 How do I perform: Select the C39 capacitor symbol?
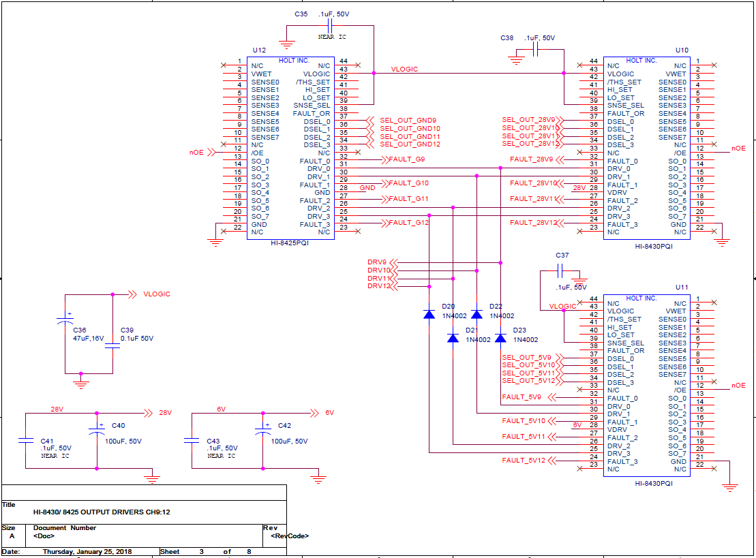(x=112, y=345)
